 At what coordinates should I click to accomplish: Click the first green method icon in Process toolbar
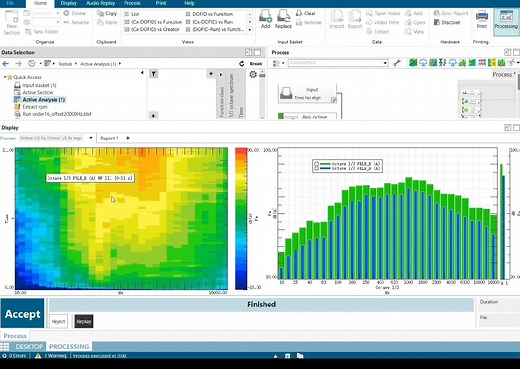tap(413, 62)
